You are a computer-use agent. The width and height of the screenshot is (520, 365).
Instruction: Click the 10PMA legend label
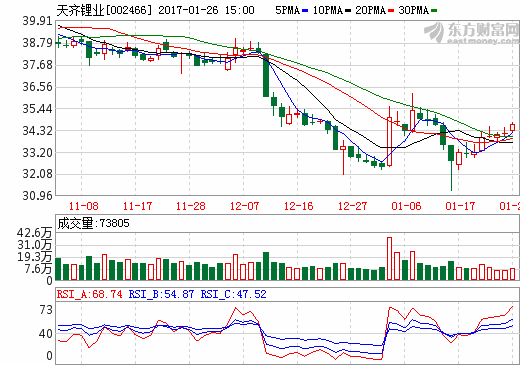(x=328, y=10)
